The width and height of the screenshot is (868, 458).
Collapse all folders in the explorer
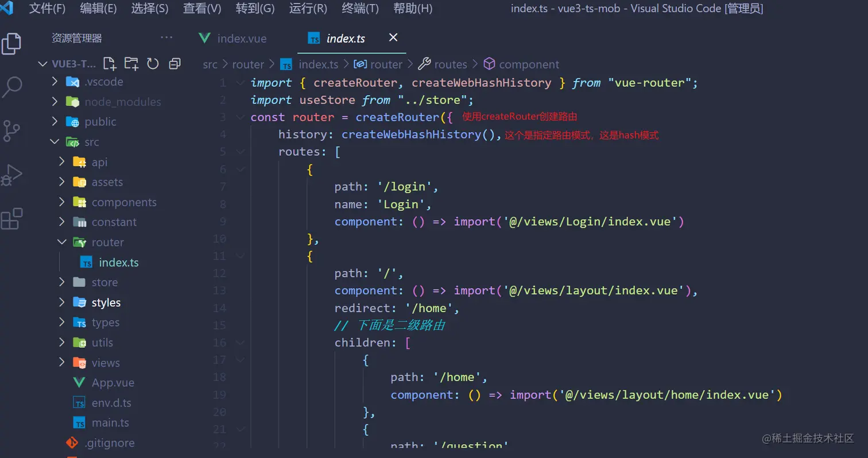[175, 63]
